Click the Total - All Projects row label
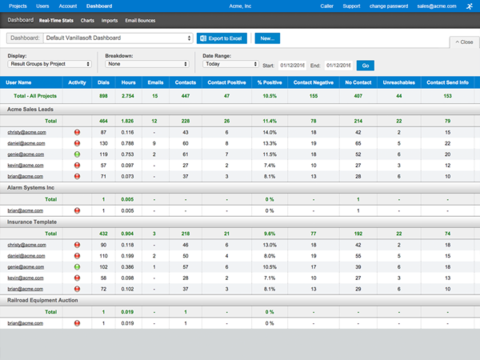This screenshot has height=360, width=480. coord(35,96)
